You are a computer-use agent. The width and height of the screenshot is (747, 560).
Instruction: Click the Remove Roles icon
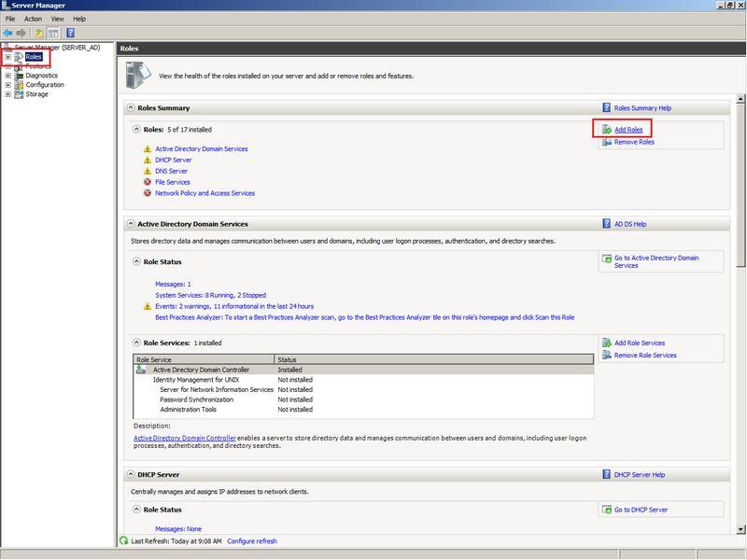point(606,142)
